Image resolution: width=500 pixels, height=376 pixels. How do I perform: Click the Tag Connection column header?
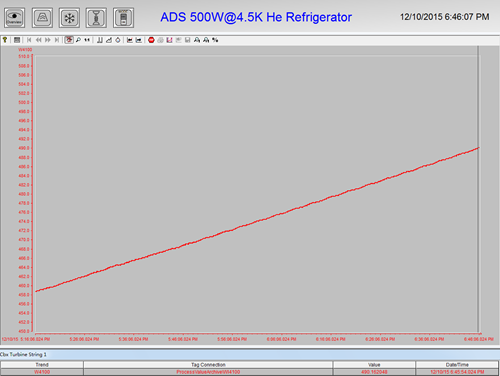pyautogui.click(x=208, y=365)
